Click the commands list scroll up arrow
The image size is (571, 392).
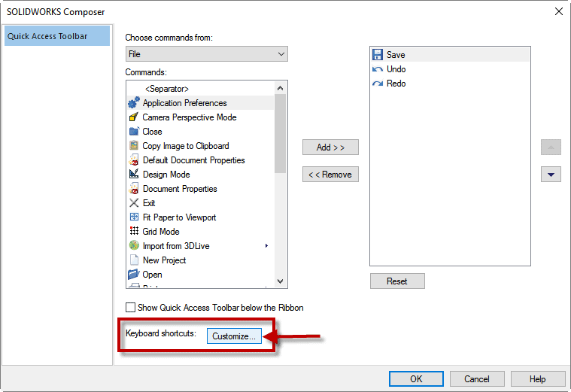[x=280, y=88]
